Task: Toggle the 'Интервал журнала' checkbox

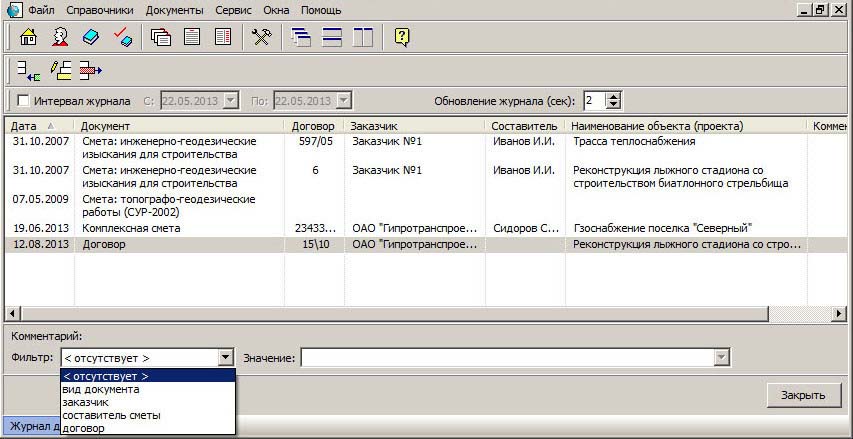Action: [x=23, y=101]
